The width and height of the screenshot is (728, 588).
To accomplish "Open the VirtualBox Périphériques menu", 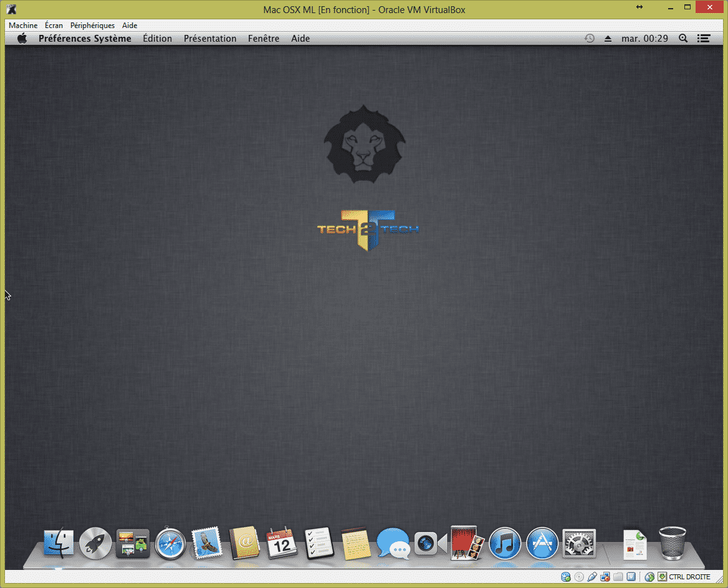I will click(92, 26).
